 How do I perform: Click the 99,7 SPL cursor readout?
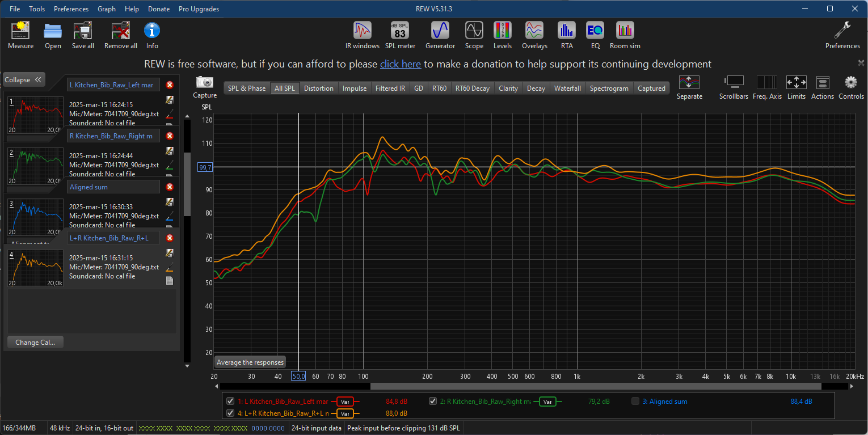point(205,167)
